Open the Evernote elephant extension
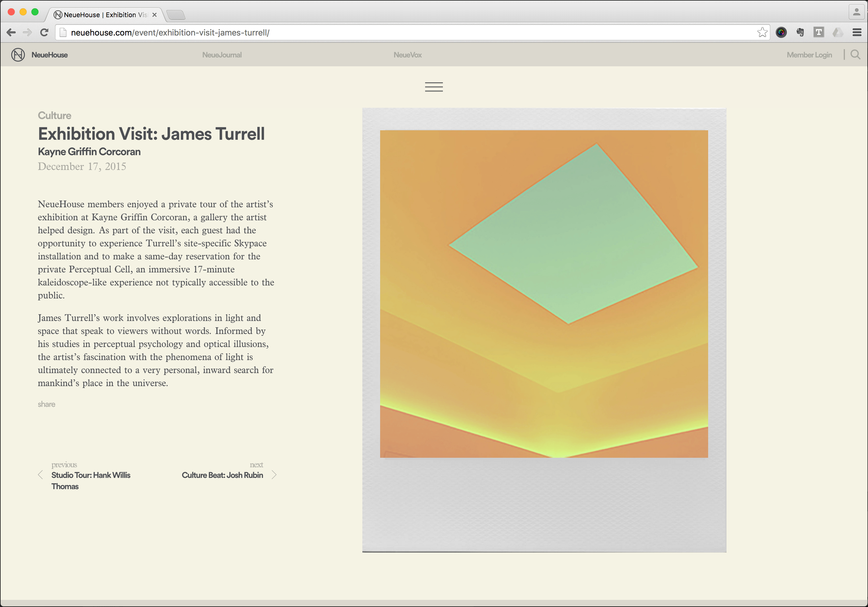868x607 pixels. click(800, 33)
